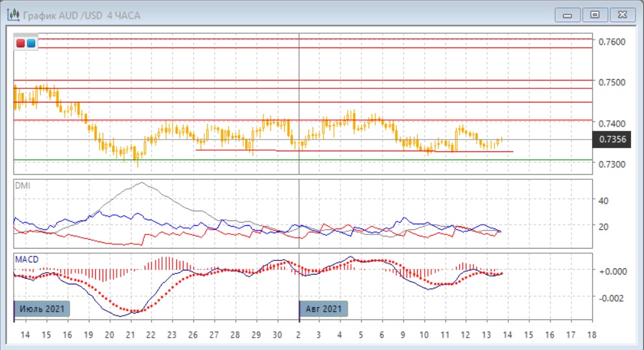Click the 0.7500 price axis label
The width and height of the screenshot is (644, 350).
612,82
